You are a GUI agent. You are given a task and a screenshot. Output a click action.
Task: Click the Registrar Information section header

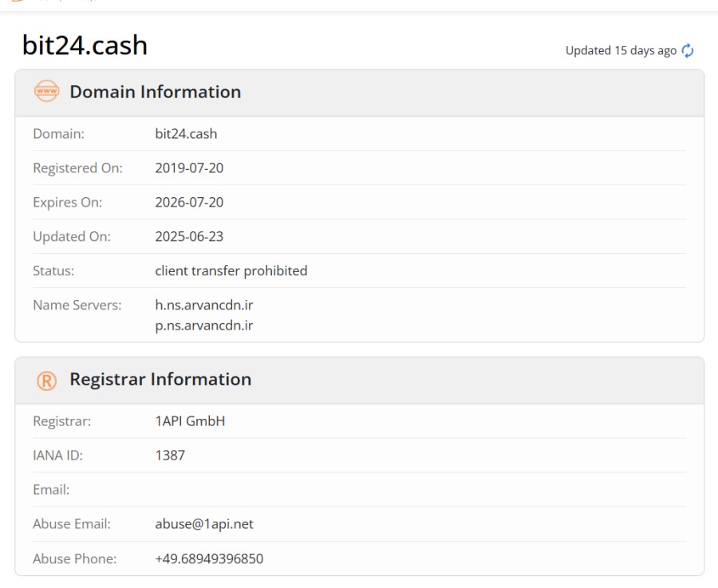tap(160, 380)
